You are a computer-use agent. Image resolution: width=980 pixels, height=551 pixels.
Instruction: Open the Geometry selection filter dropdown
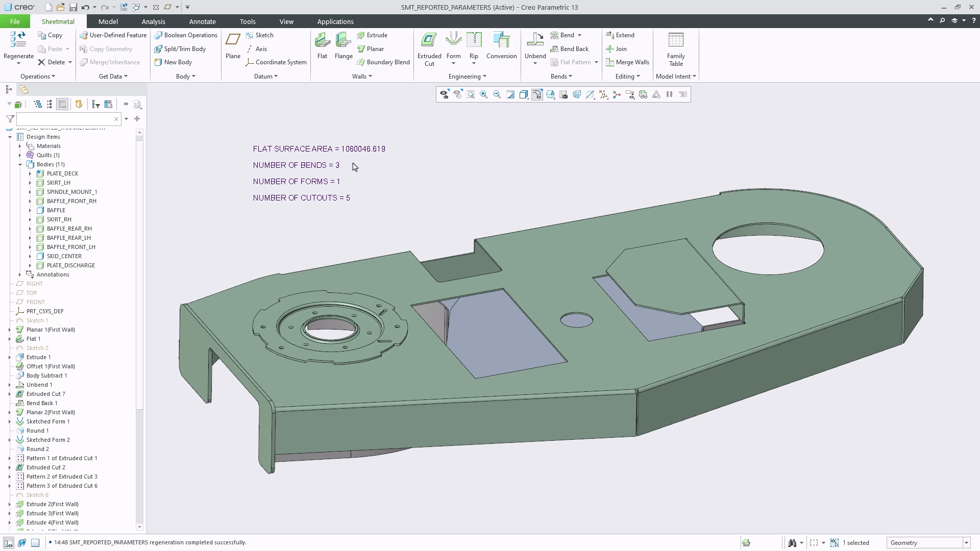coord(966,543)
